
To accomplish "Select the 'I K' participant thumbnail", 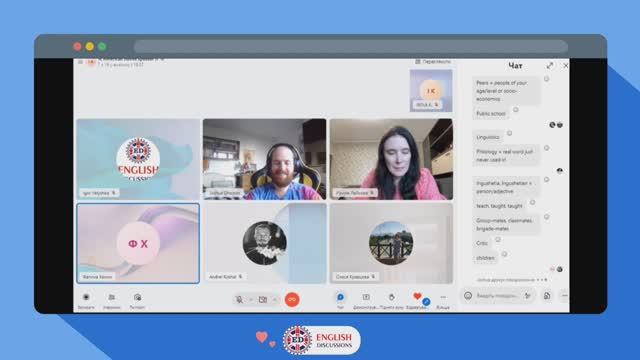I will point(431,91).
